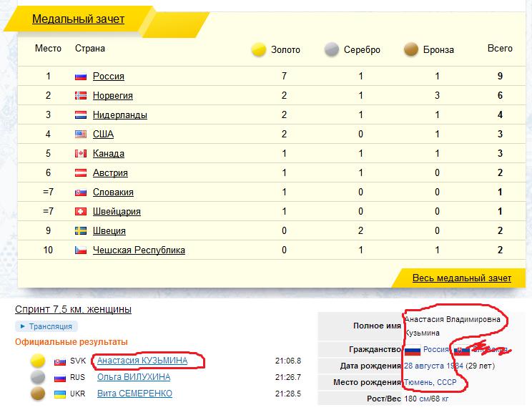Click the Czech Republic flag icon
This screenshot has height=410, width=532.
click(81, 250)
